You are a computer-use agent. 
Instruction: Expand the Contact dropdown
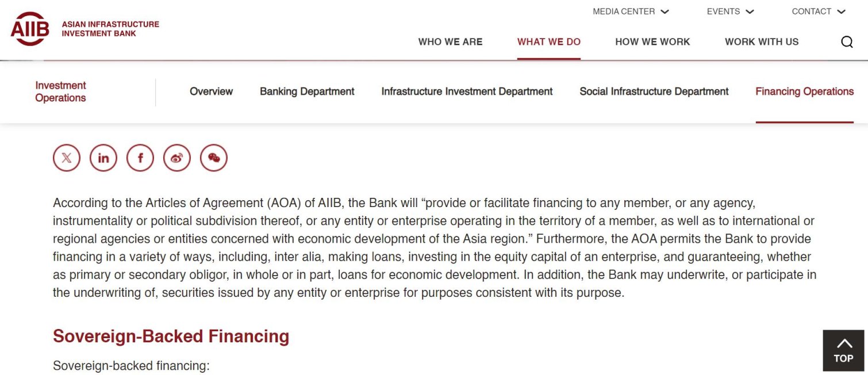(819, 12)
